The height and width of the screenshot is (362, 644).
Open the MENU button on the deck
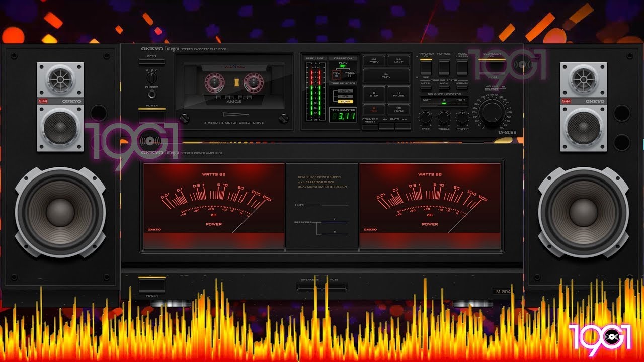click(x=398, y=109)
